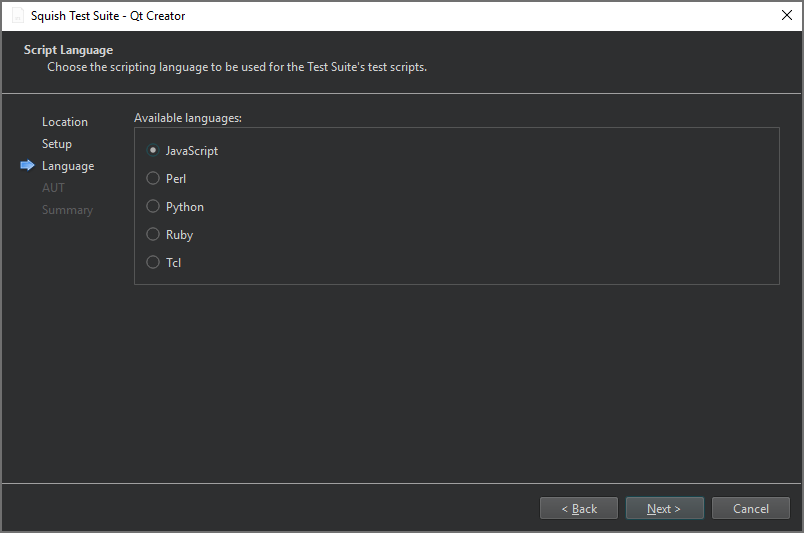Click the blue arrow beside the Language step
Screen dimensions: 804x533
(x=27, y=166)
